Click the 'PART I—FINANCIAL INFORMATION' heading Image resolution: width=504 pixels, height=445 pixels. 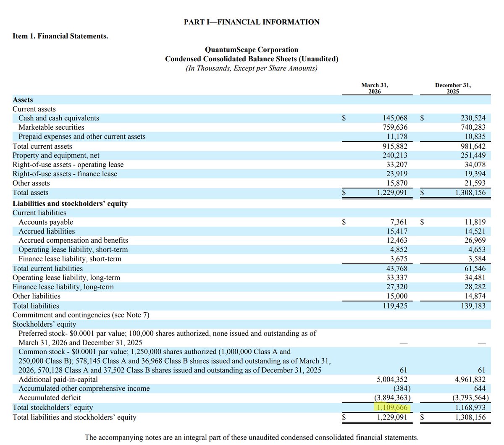pyautogui.click(x=252, y=22)
